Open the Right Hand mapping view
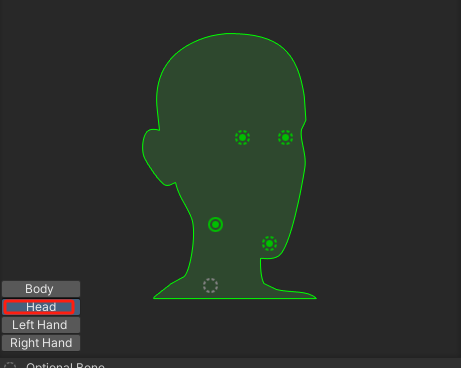461x368 pixels. (41, 343)
